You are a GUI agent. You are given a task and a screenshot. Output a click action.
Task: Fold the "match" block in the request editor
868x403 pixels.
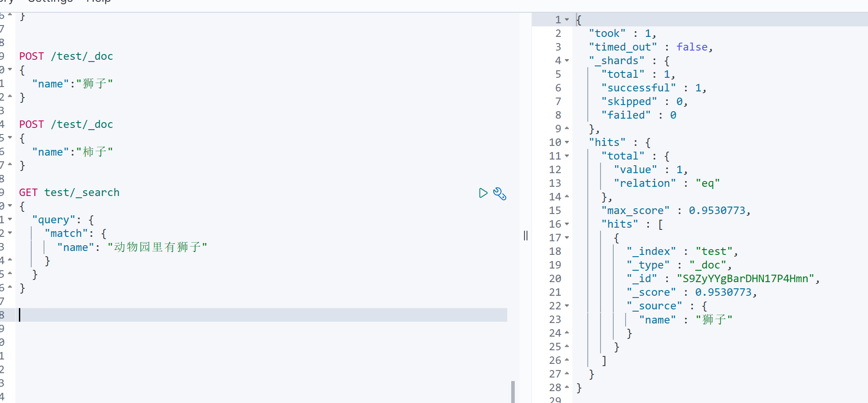coord(10,233)
